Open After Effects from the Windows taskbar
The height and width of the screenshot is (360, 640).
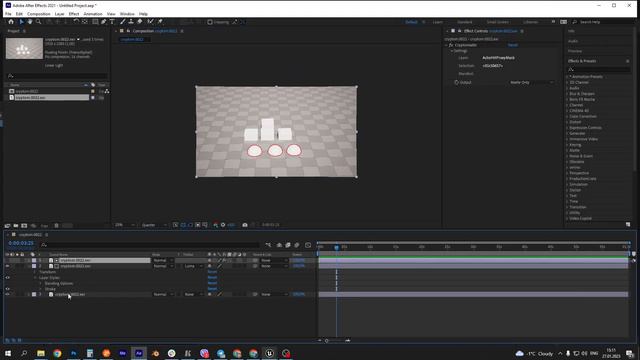(x=139, y=353)
